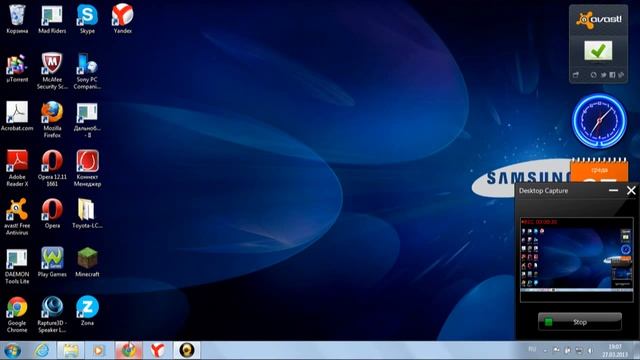Launch Minecraft from the desktop
The image size is (640, 360).
87,262
